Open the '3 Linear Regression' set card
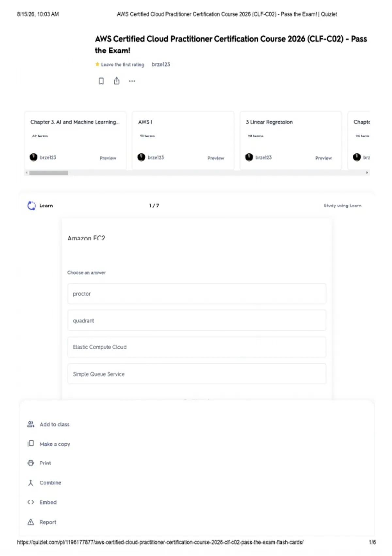 [x=291, y=141]
